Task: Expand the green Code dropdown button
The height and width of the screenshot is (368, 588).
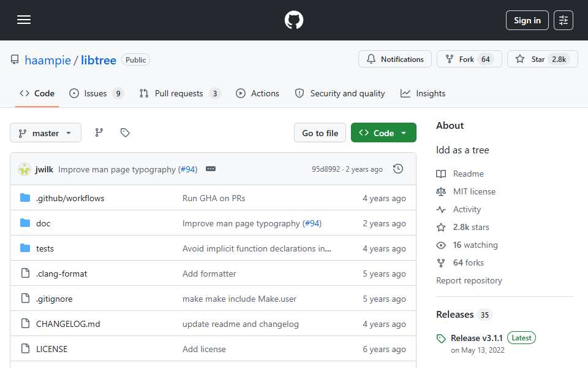Action: pos(383,133)
